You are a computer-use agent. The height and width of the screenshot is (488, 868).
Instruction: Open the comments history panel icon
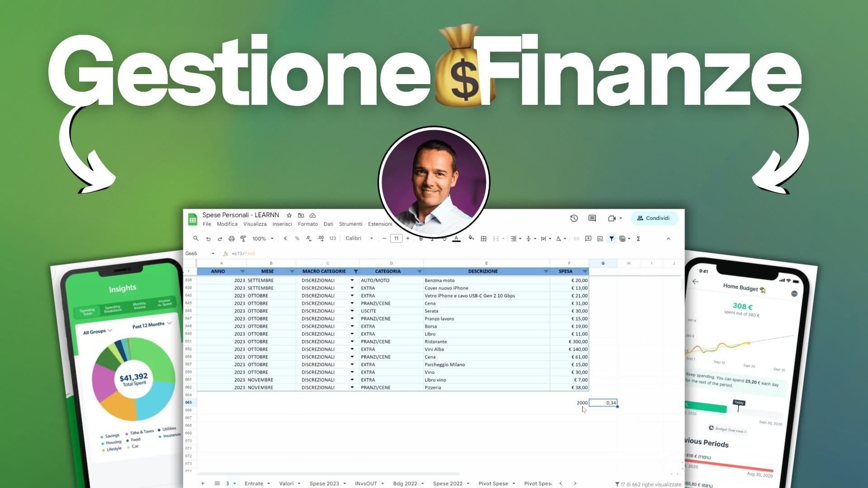click(592, 218)
